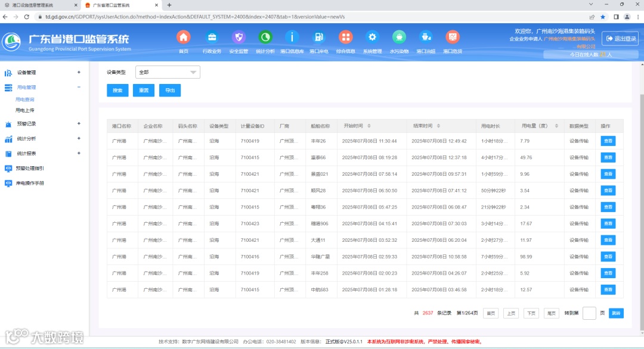Click the browser share icon

592,17
